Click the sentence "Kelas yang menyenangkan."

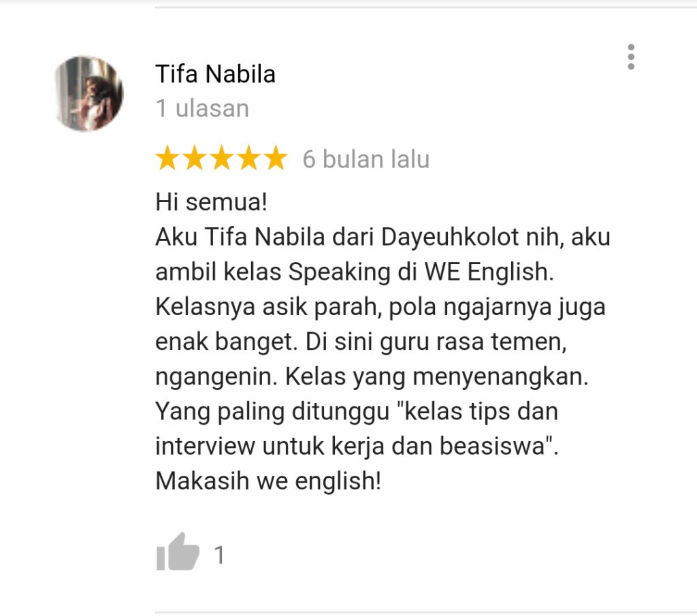[x=436, y=377]
